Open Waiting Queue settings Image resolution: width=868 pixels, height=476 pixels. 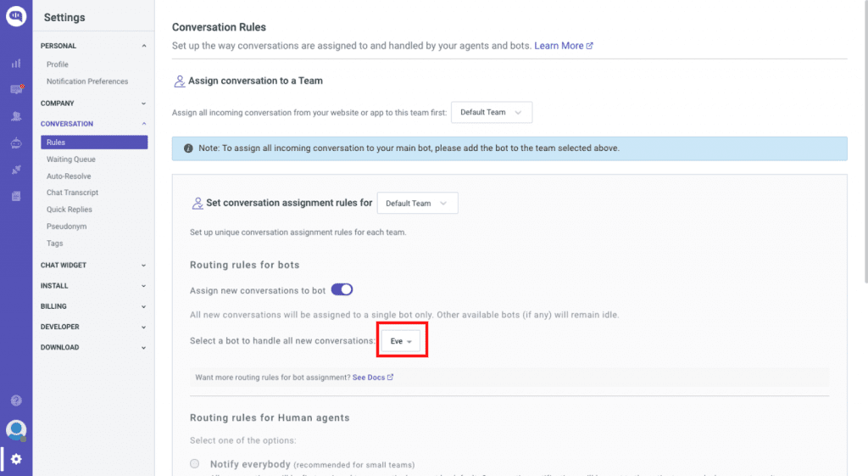[x=71, y=159]
